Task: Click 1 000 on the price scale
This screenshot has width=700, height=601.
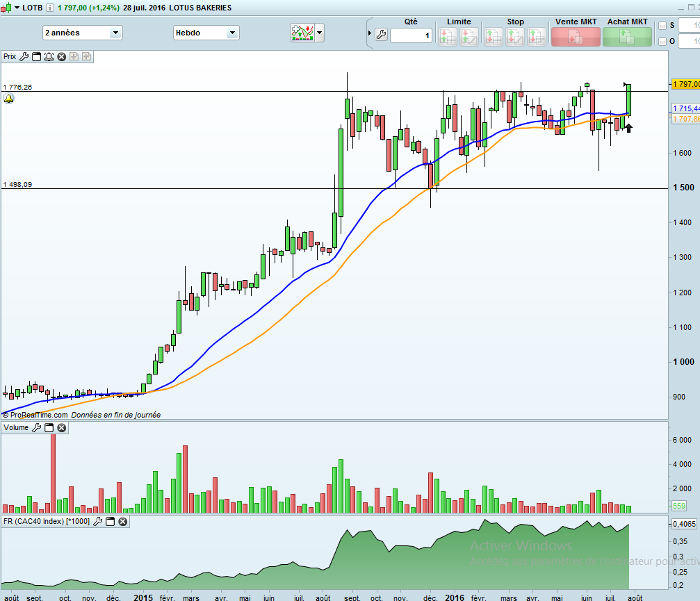Action: coord(685,362)
